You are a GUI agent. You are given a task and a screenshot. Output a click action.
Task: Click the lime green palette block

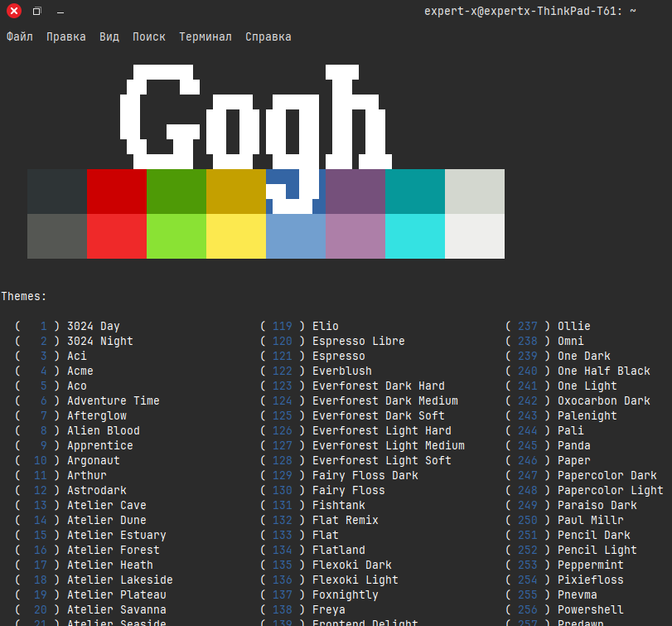[176, 236]
